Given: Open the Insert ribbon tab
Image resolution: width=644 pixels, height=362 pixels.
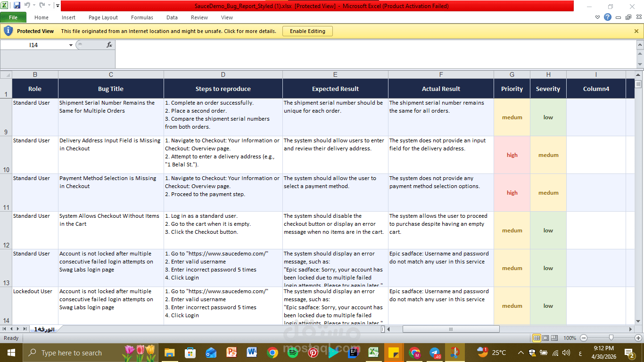Looking at the screenshot, I should pos(68,17).
